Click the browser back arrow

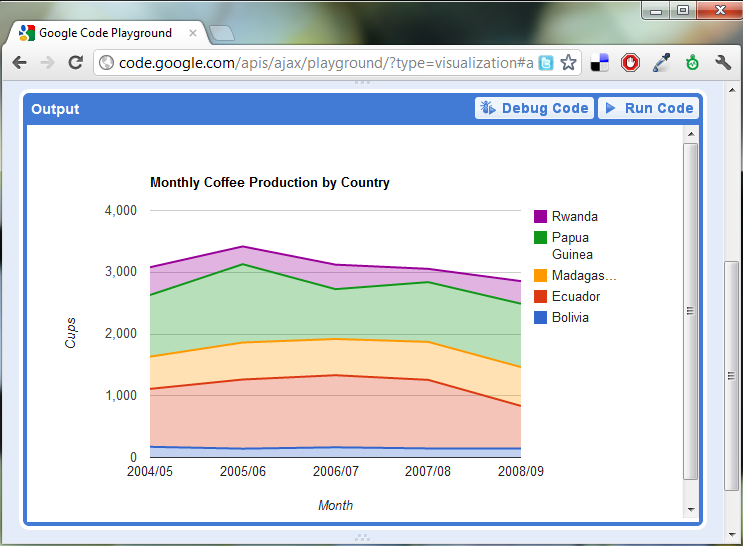(20, 63)
